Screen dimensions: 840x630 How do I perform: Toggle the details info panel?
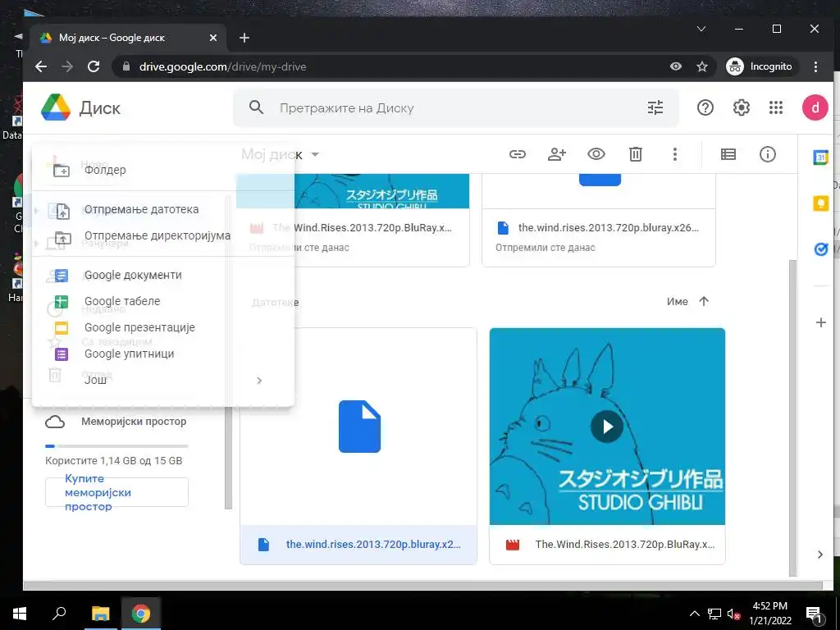click(x=767, y=155)
